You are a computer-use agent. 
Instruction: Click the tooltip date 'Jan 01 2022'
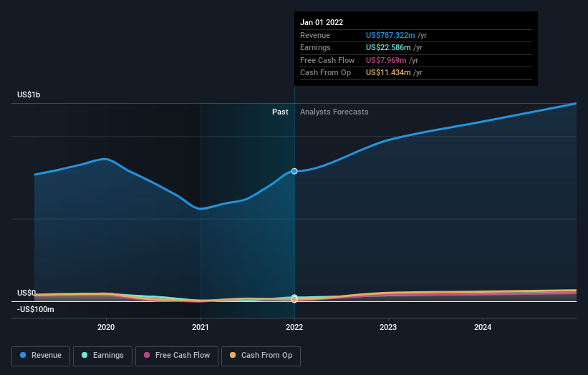322,22
